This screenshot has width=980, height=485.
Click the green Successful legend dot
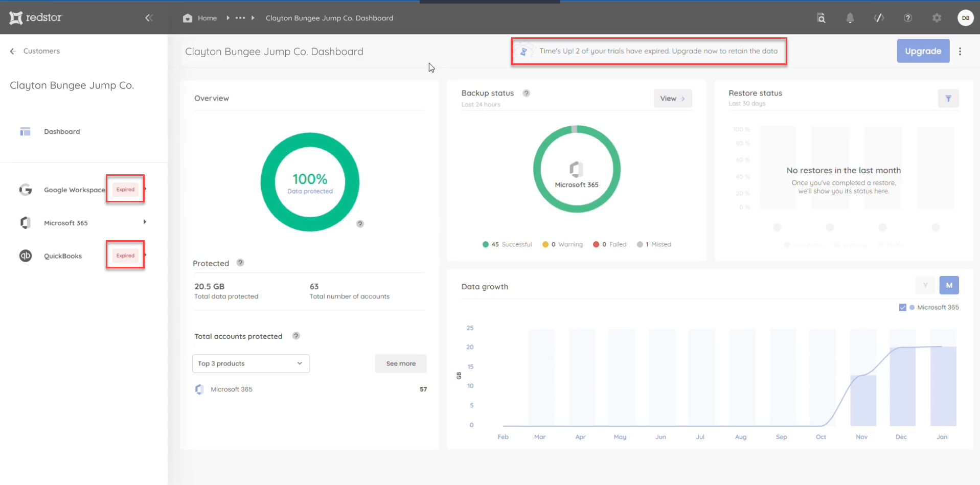(x=485, y=244)
